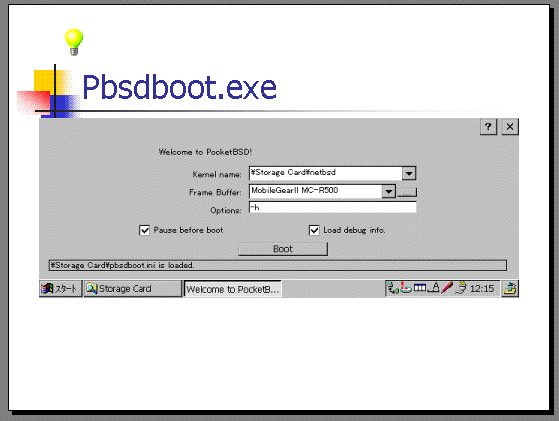Image resolution: width=559 pixels, height=421 pixels.
Task: Click the red pen tray icon
Action: 447,287
